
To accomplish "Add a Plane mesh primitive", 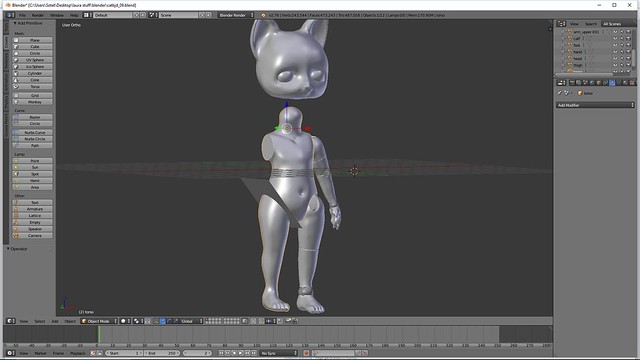I will pos(32,40).
